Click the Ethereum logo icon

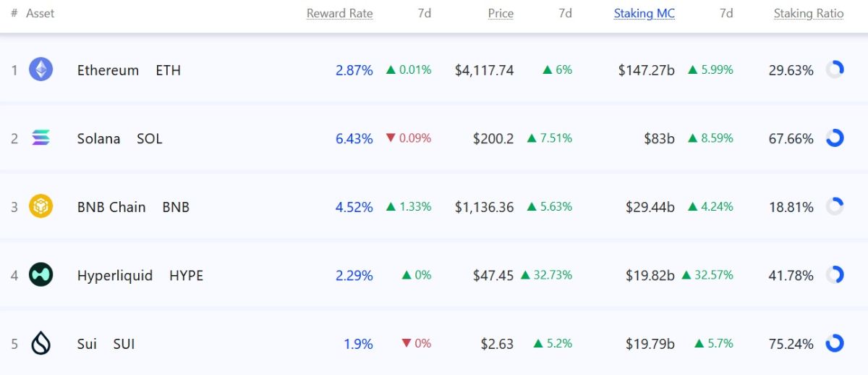41,69
